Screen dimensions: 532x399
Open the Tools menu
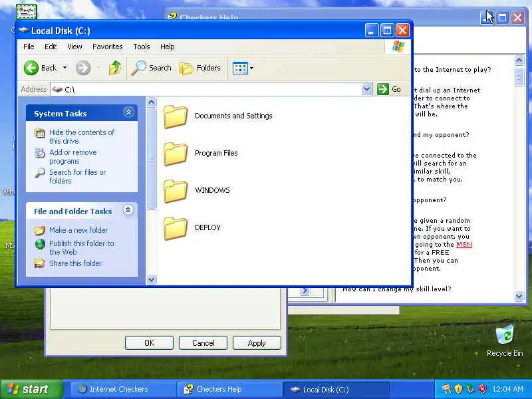point(142,47)
